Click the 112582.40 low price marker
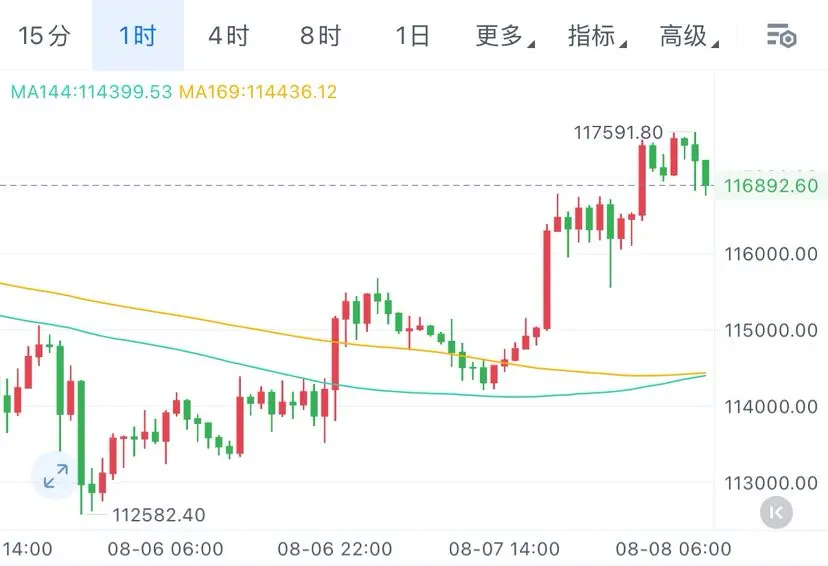The width and height of the screenshot is (828, 566). (159, 515)
